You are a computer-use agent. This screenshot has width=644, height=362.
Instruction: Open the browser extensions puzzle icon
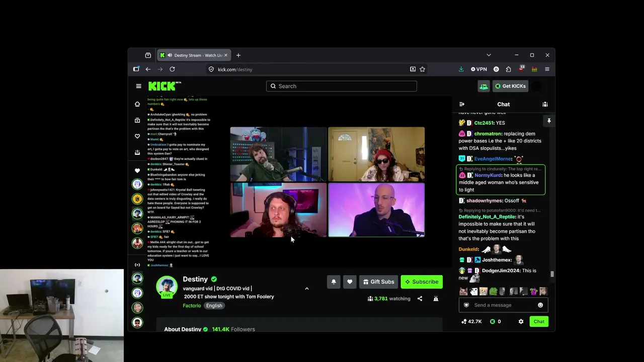click(x=508, y=69)
